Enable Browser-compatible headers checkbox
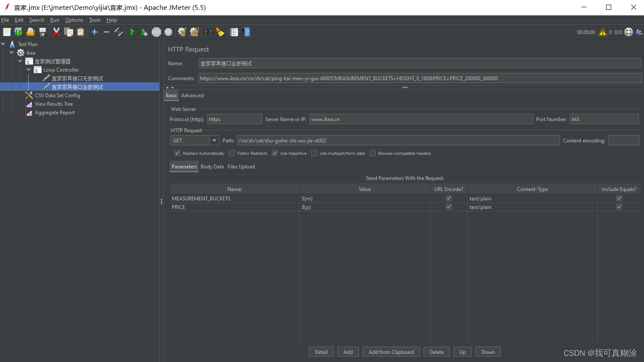644x362 pixels. 373,153
